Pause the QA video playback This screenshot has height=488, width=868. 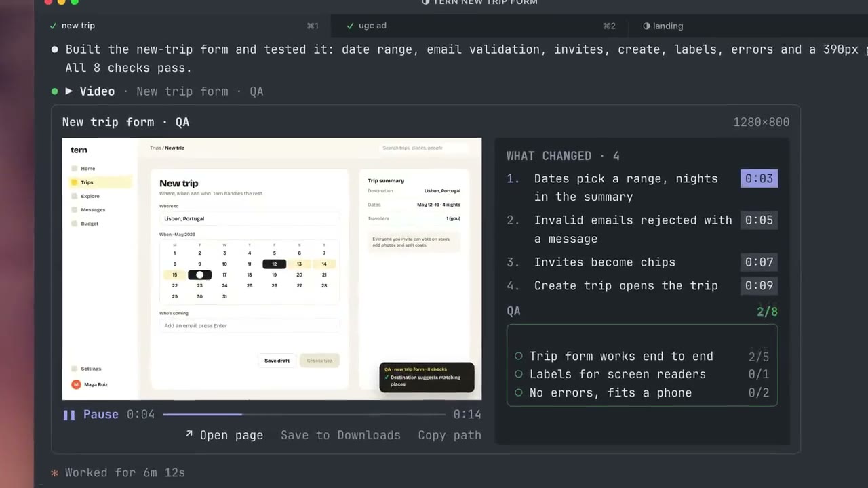pos(91,415)
